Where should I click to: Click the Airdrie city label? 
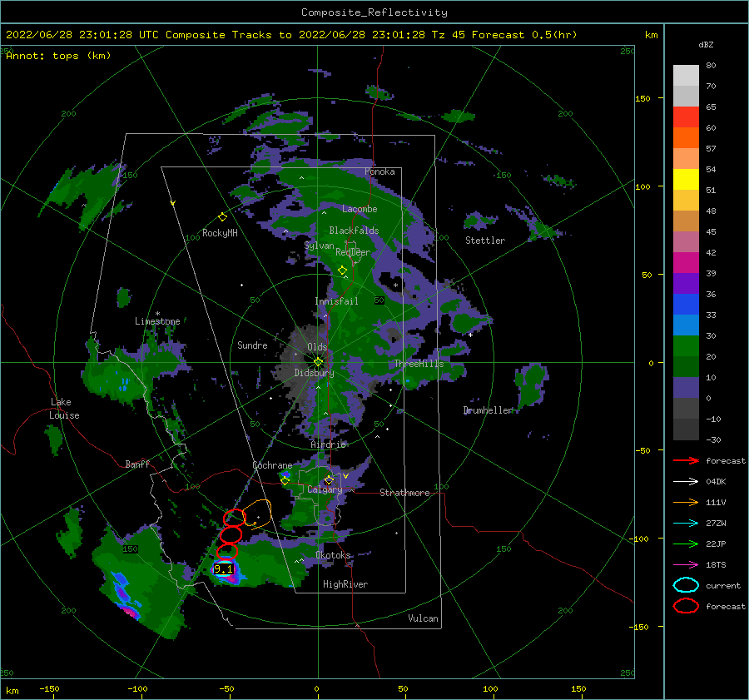[328, 444]
